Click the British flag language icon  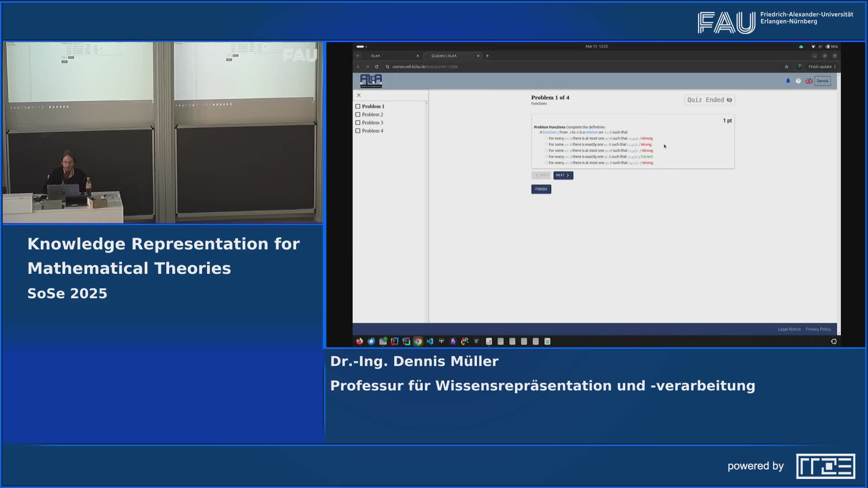tap(809, 81)
